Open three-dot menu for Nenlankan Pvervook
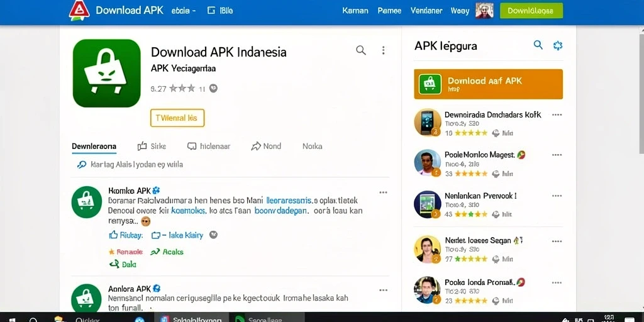The height and width of the screenshot is (322, 644). [557, 196]
